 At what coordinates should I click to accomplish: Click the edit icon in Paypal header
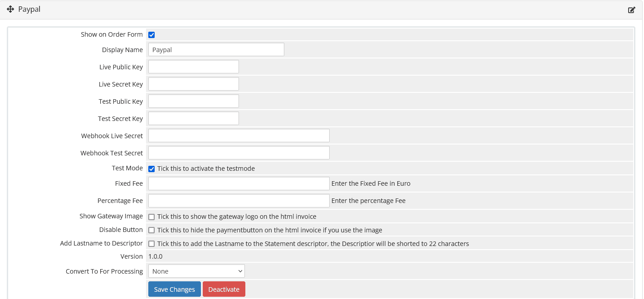[631, 10]
